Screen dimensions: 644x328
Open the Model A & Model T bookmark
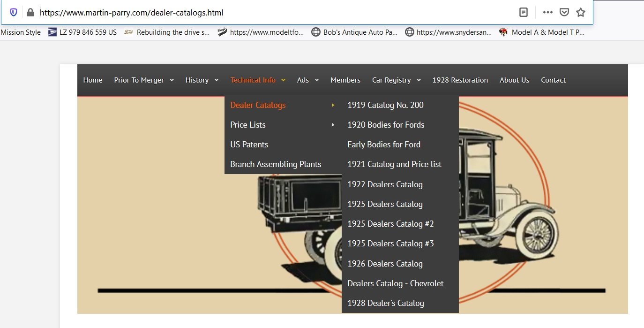542,32
